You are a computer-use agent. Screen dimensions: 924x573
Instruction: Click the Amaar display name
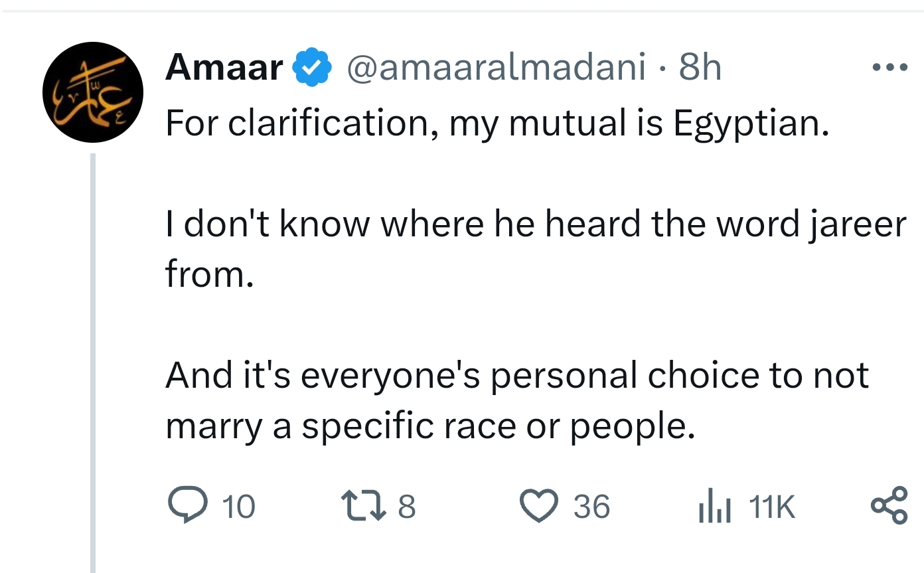click(x=224, y=67)
